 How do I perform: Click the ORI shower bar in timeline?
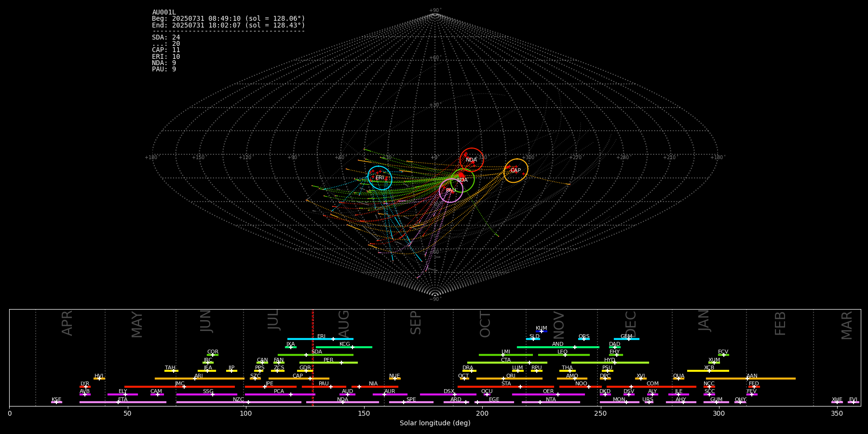tap(509, 379)
